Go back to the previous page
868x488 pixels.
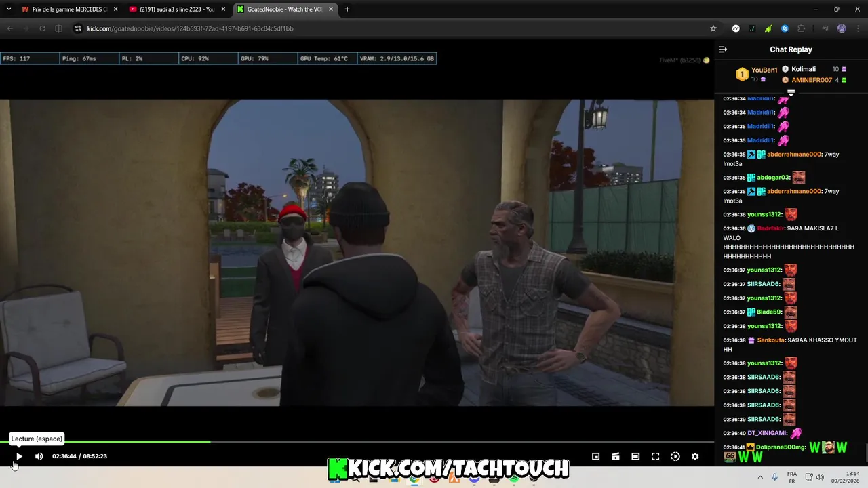point(9,28)
